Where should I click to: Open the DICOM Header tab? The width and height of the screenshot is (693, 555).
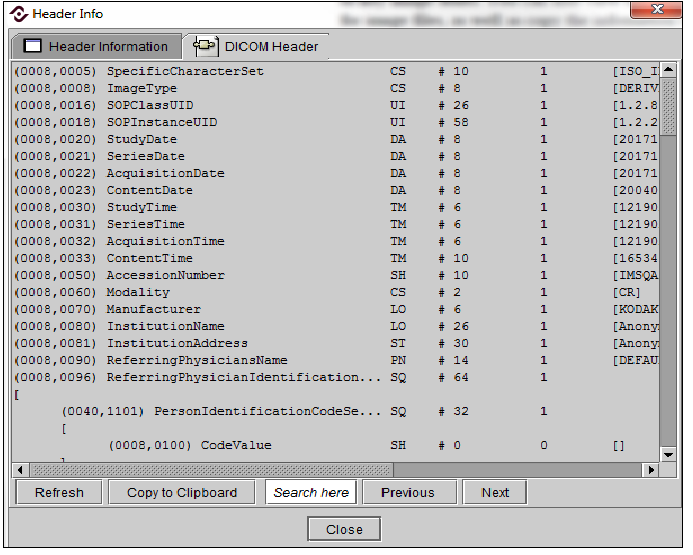[x=256, y=46]
